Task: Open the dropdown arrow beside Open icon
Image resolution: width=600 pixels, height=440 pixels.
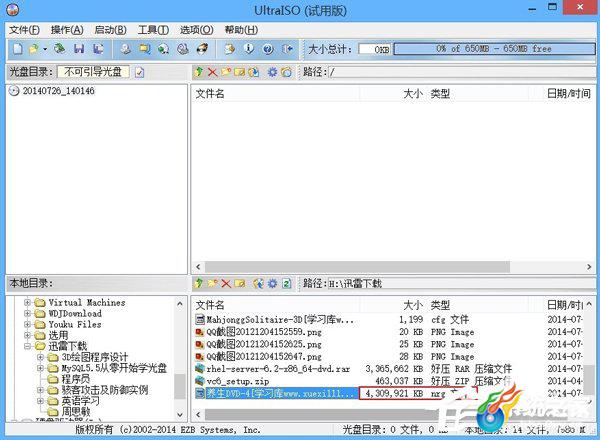Action: [45, 49]
